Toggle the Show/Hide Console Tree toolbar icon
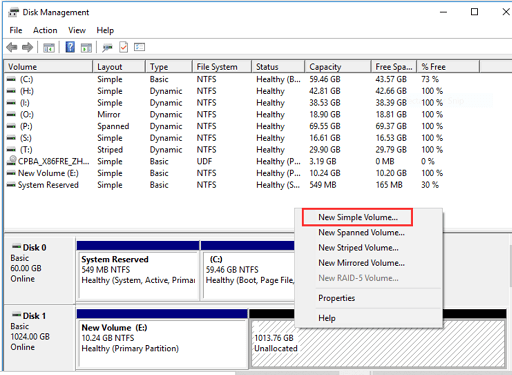The width and height of the screenshot is (512, 375). [49, 48]
